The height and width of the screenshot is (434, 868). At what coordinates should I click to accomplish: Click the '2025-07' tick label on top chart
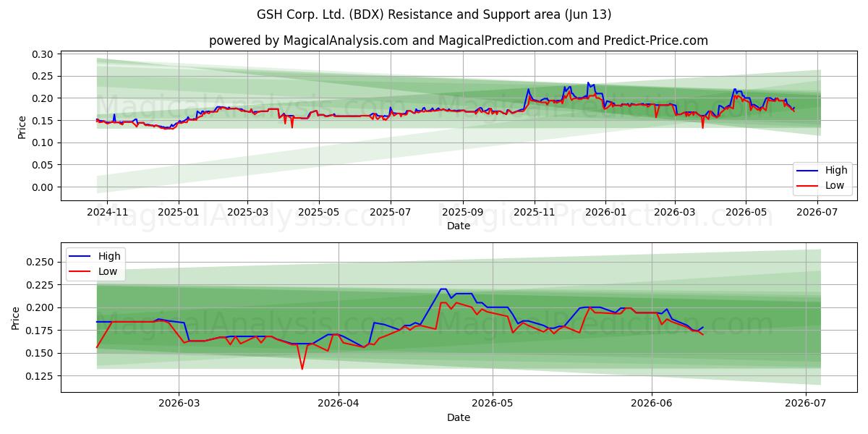point(391,212)
